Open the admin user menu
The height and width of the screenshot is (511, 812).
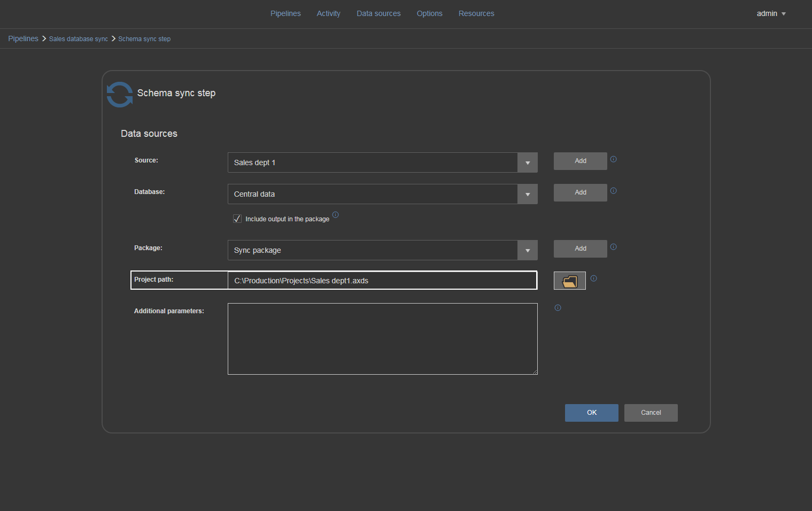771,13
